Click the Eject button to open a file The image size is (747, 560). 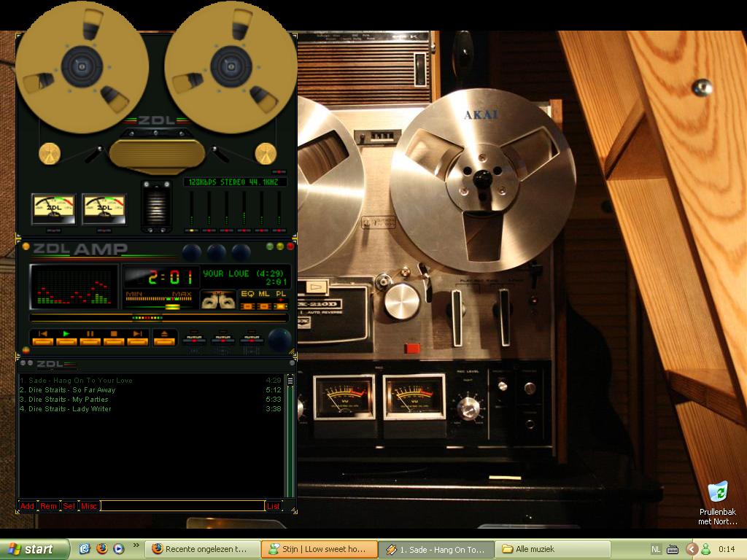tap(165, 337)
